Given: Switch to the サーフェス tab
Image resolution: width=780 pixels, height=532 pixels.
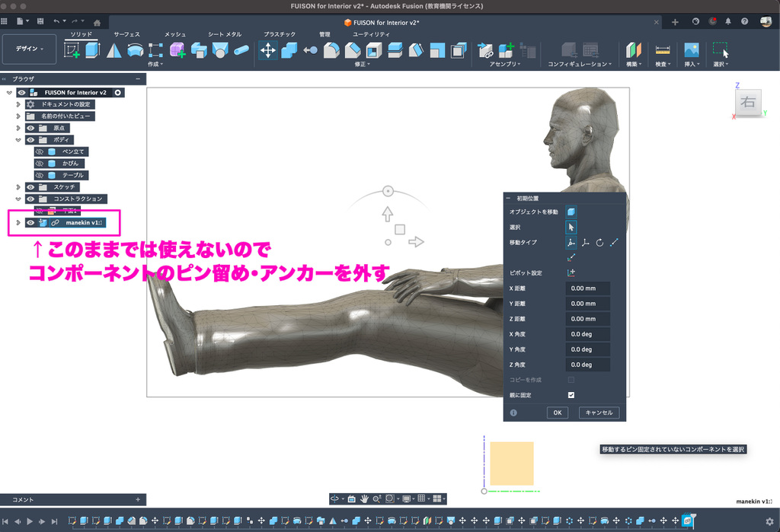Looking at the screenshot, I should (x=126, y=34).
